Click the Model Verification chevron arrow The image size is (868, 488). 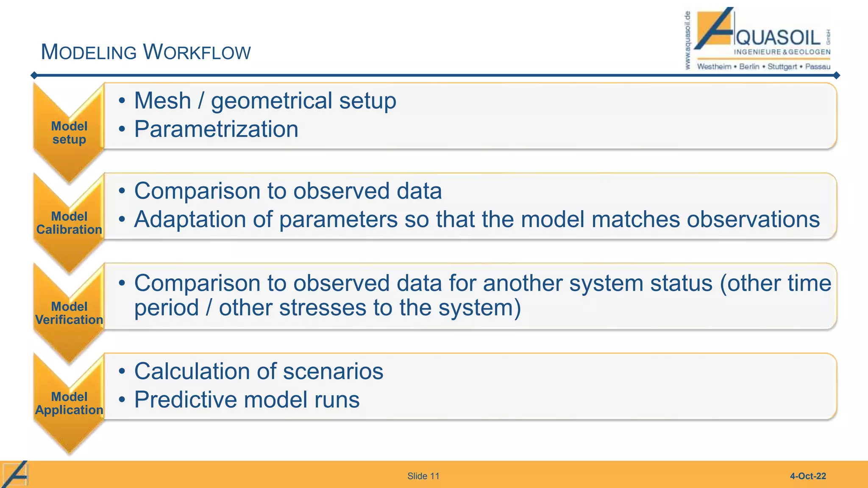click(69, 313)
